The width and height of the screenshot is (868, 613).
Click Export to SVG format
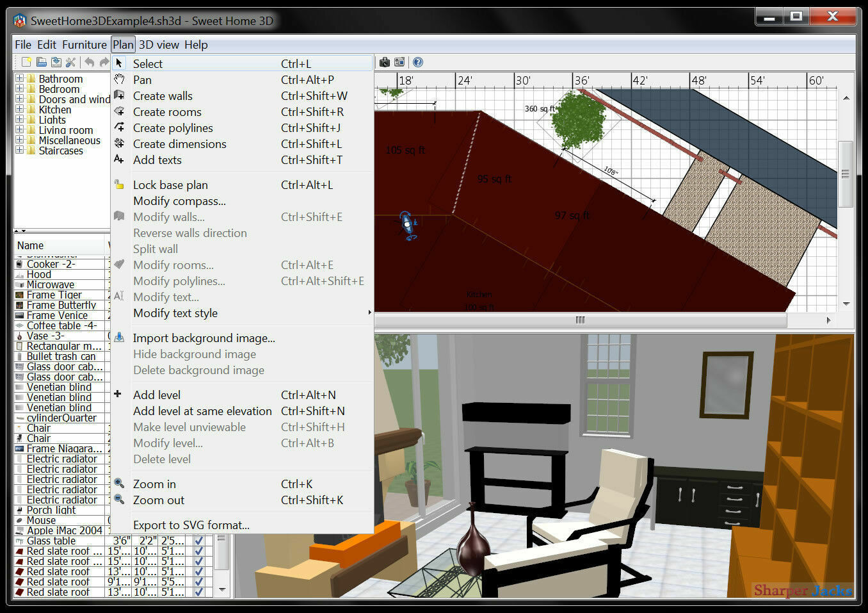[242, 525]
